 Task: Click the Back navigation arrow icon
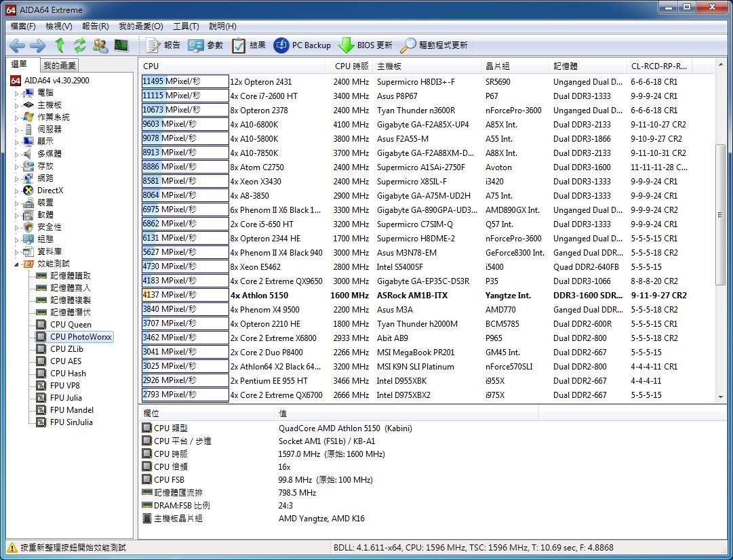pyautogui.click(x=18, y=45)
